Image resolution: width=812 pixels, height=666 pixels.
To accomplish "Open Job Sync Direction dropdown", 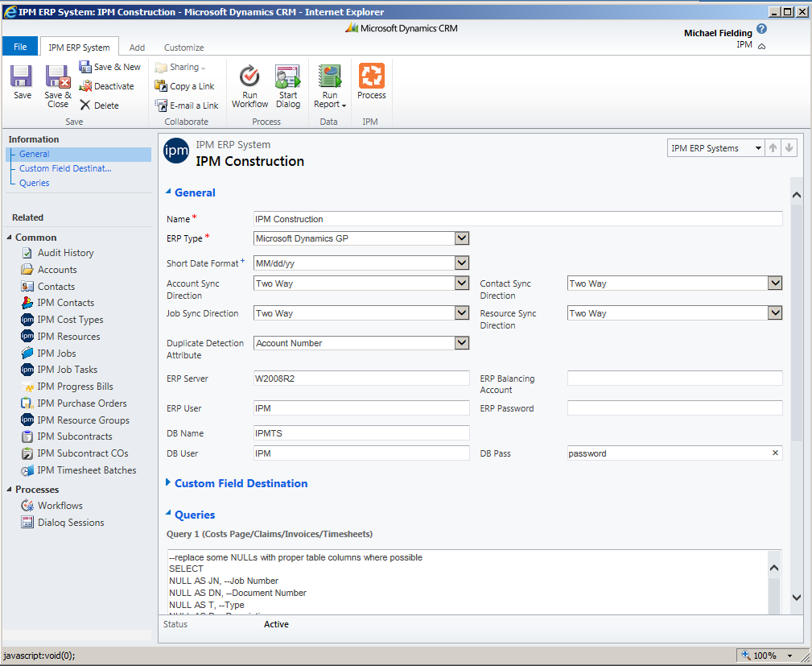I will pos(462,313).
